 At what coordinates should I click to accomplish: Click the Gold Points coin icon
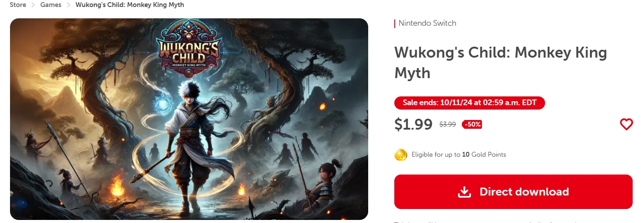pos(401,154)
